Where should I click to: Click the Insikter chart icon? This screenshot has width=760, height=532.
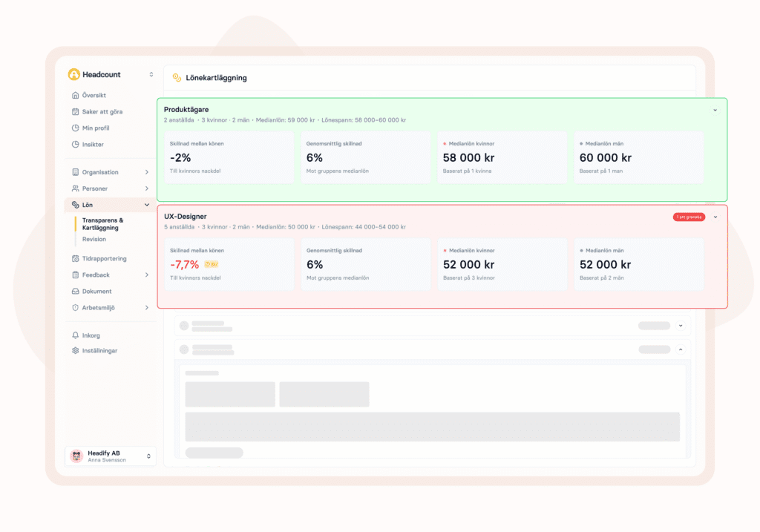coord(75,145)
